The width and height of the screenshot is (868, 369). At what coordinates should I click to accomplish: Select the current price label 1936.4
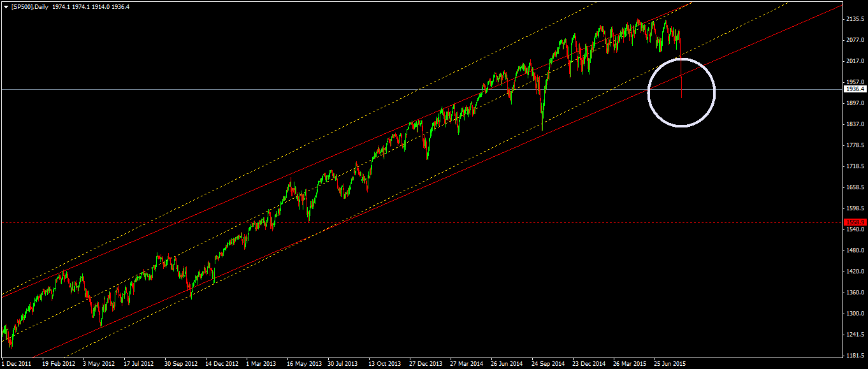click(855, 89)
